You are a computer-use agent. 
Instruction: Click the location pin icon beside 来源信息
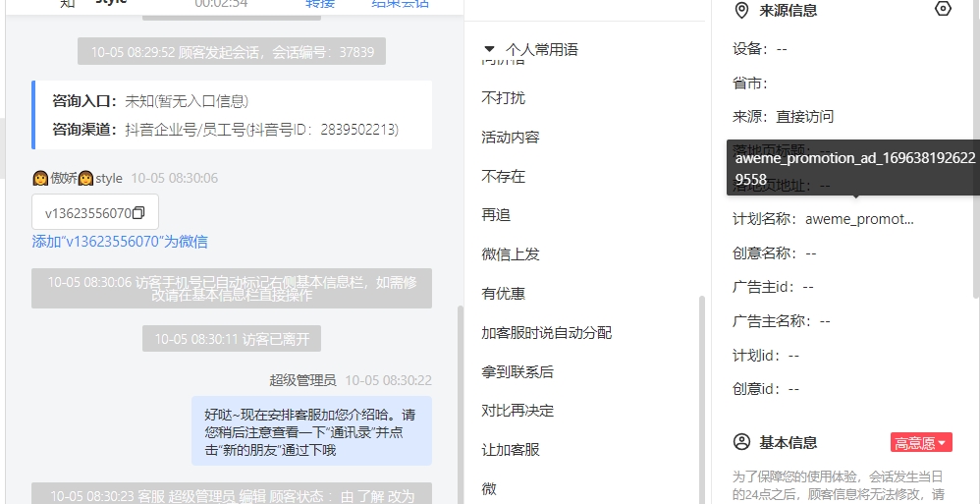click(741, 10)
